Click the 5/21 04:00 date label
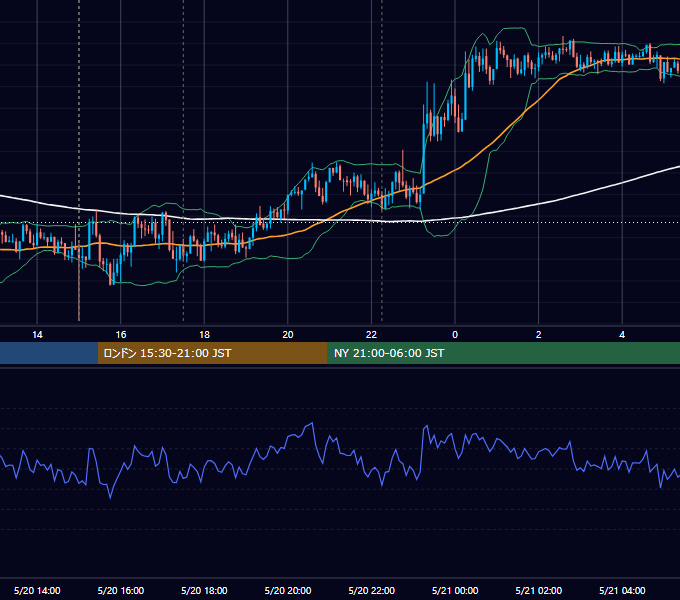680x600 pixels. click(x=622, y=590)
